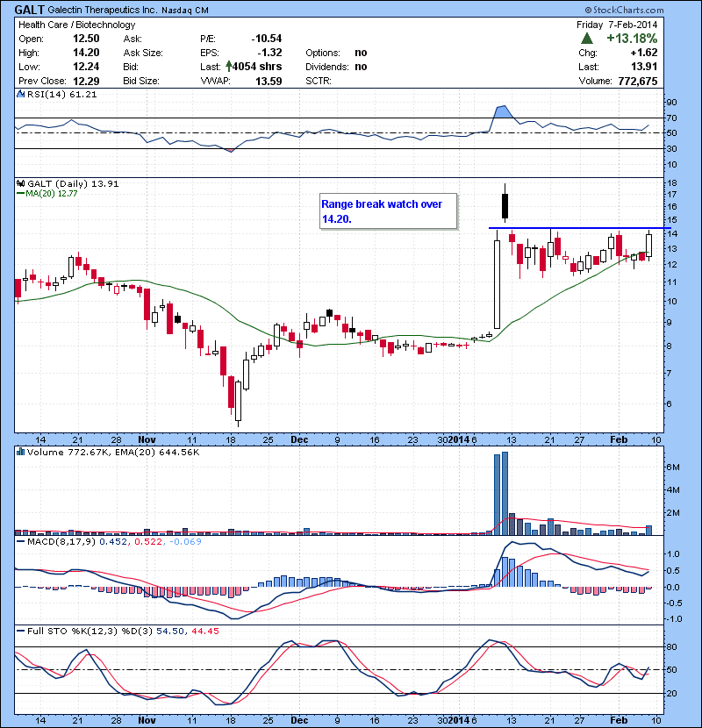Click the GALT candlestick legend icon

20,183
